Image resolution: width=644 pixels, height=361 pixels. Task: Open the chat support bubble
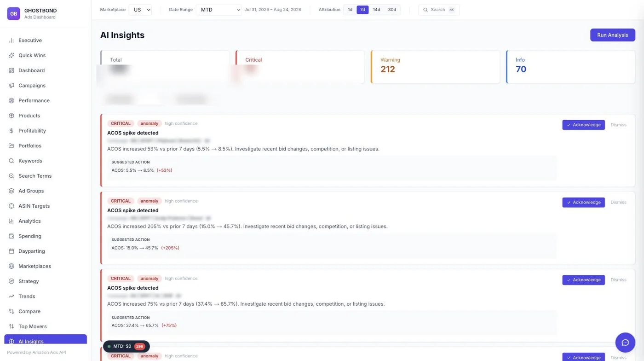click(625, 342)
